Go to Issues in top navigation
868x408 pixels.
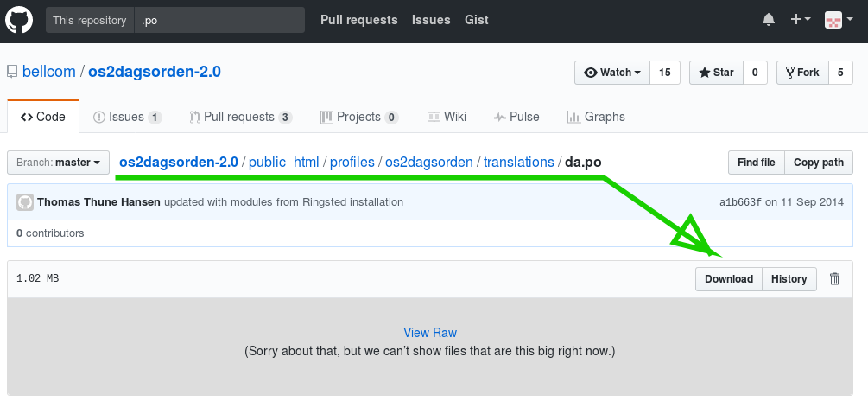[431, 20]
